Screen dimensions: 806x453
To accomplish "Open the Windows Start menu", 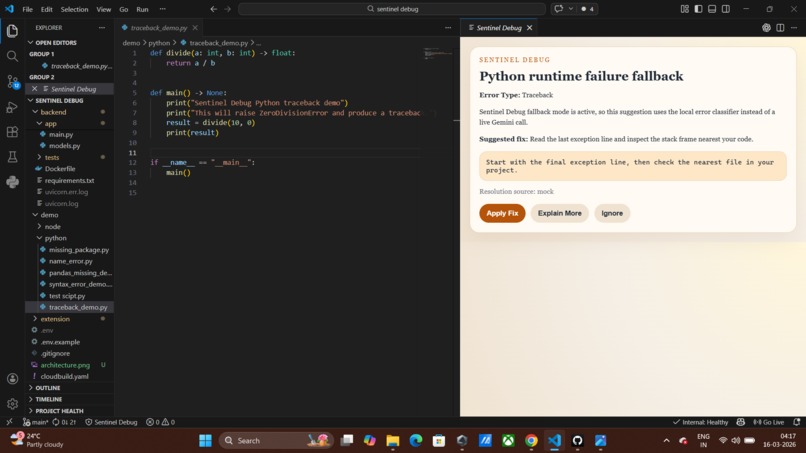I will 205,441.
